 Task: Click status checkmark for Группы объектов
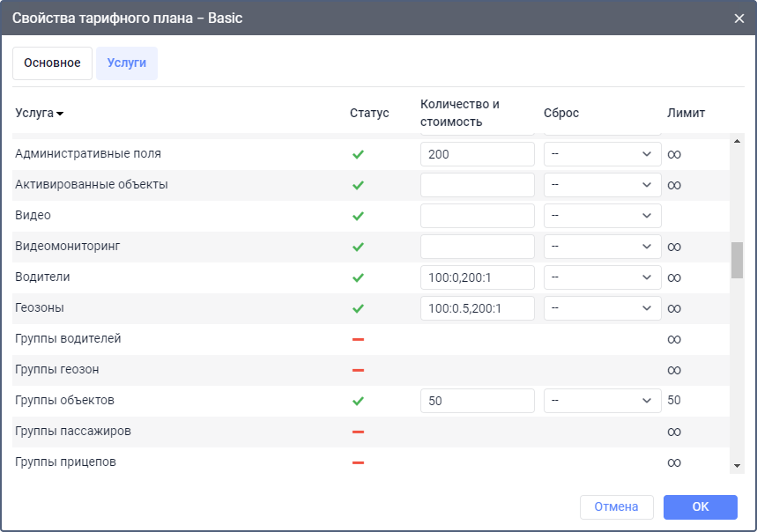[358, 401]
